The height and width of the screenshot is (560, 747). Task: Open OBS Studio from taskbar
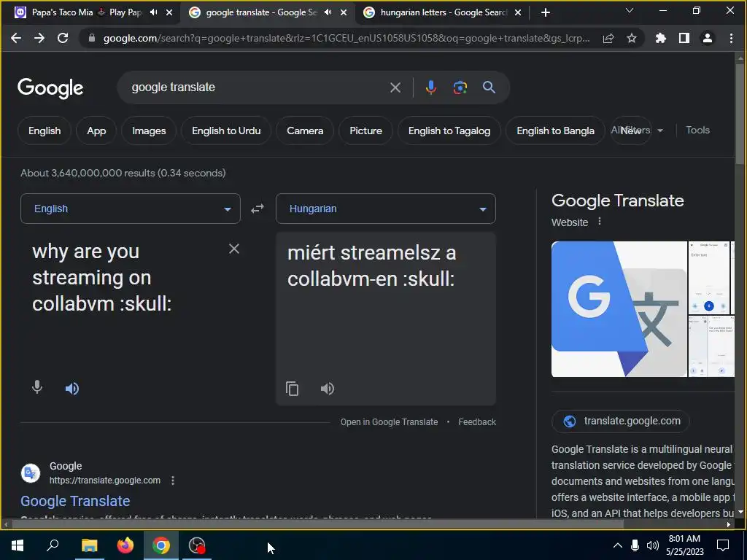pyautogui.click(x=197, y=545)
